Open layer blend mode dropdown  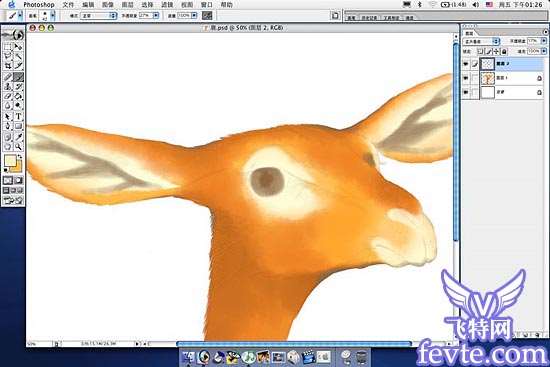pyautogui.click(x=481, y=41)
